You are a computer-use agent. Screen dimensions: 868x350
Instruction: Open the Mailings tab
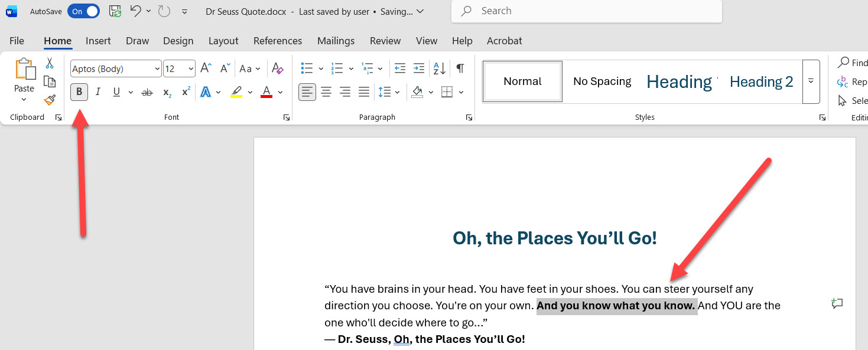tap(336, 41)
